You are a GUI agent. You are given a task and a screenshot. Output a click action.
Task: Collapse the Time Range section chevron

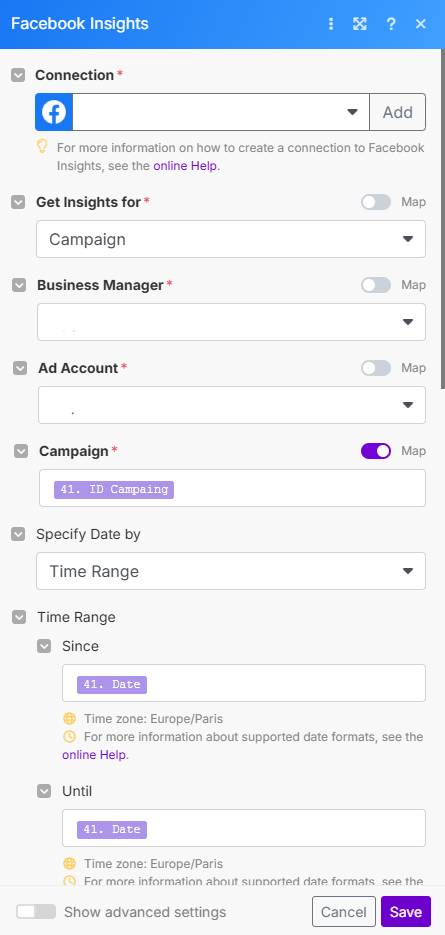coord(19,617)
